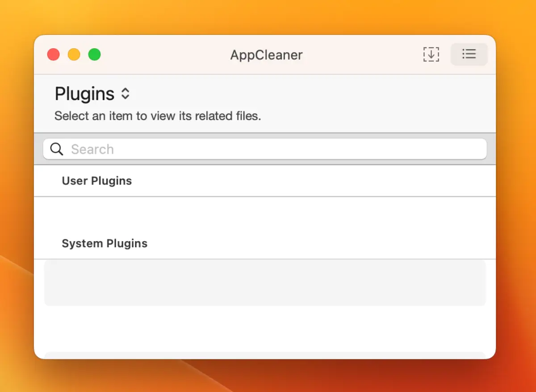Click into the Search field
The width and height of the screenshot is (536, 392).
click(x=265, y=149)
